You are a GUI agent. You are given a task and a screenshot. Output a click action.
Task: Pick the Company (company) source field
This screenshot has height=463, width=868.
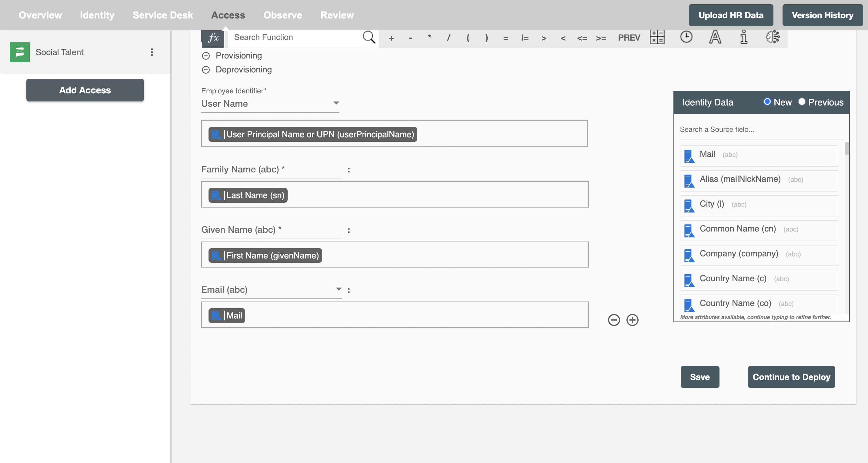click(759, 255)
